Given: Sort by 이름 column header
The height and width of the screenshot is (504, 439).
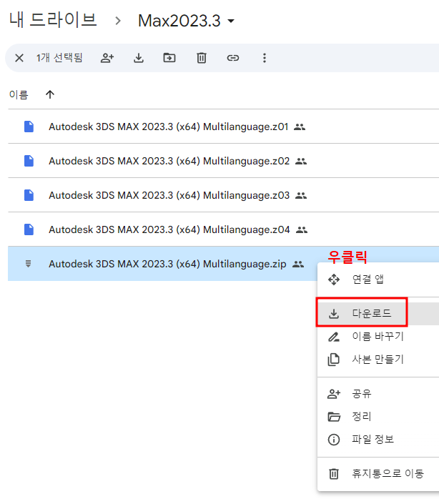Looking at the screenshot, I should [x=19, y=95].
